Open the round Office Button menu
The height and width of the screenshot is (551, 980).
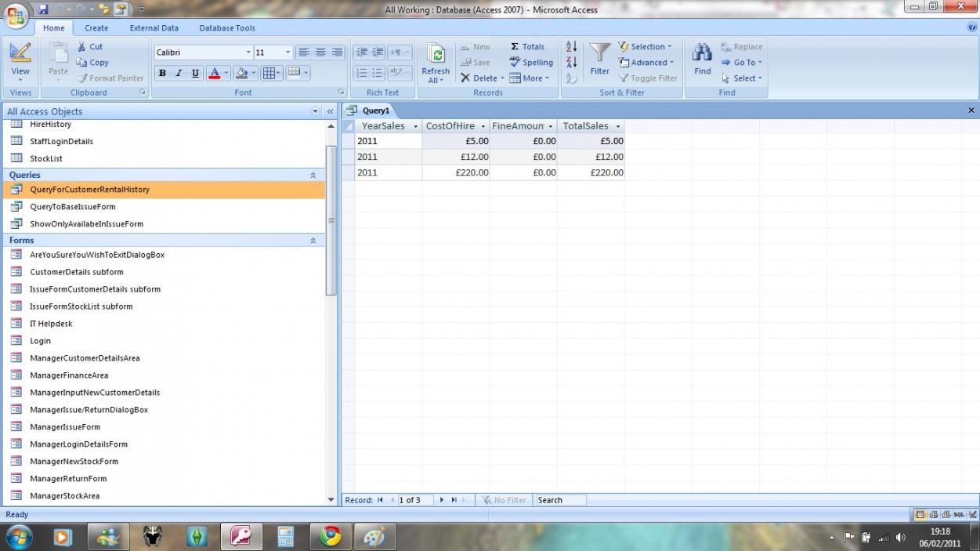pyautogui.click(x=16, y=14)
